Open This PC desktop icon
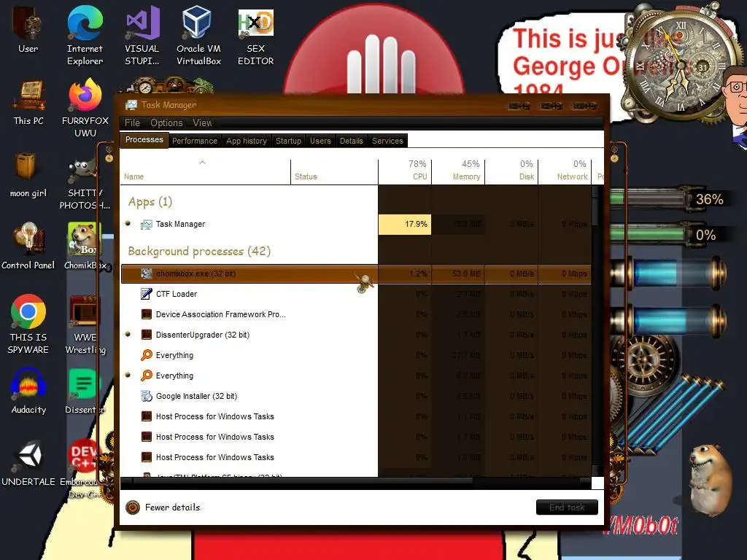The image size is (747, 560). coord(28,104)
